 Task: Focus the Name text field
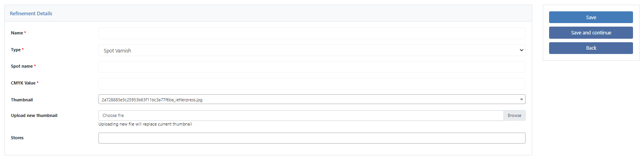coord(312,33)
